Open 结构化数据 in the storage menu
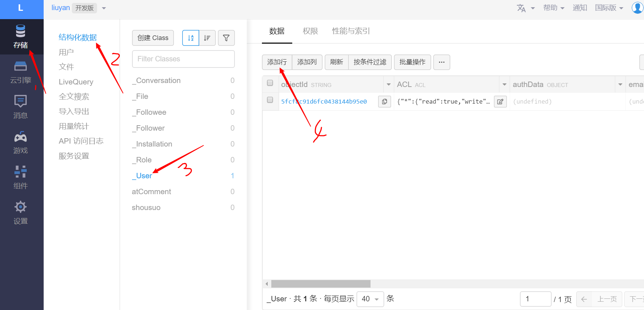Viewport: 644px width, 310px height. click(78, 38)
